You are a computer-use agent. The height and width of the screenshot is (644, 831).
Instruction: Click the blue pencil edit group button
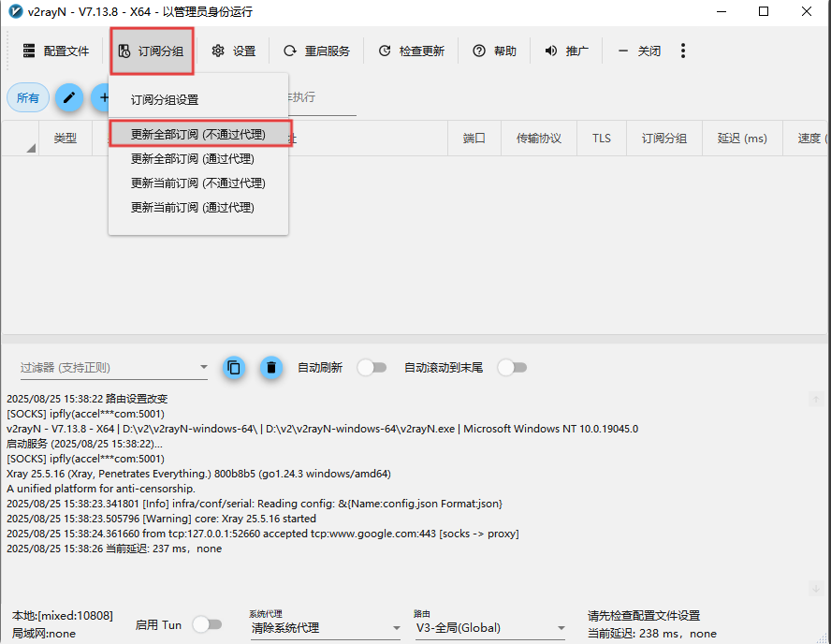[x=69, y=97]
